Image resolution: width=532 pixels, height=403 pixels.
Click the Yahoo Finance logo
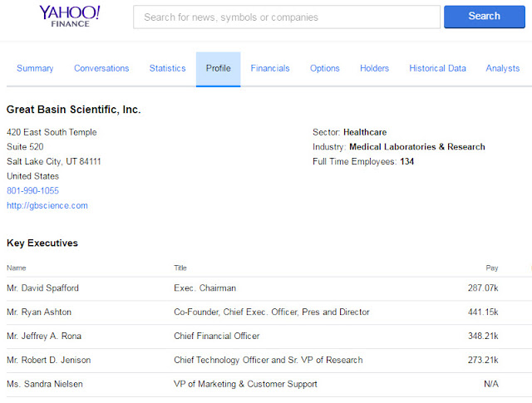[x=70, y=17]
